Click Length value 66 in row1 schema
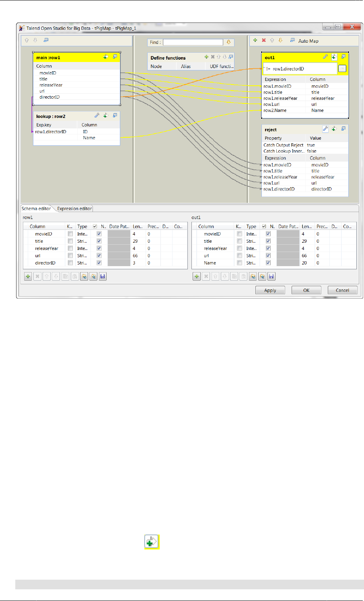Viewport: 364px width, 601px height. (x=135, y=256)
